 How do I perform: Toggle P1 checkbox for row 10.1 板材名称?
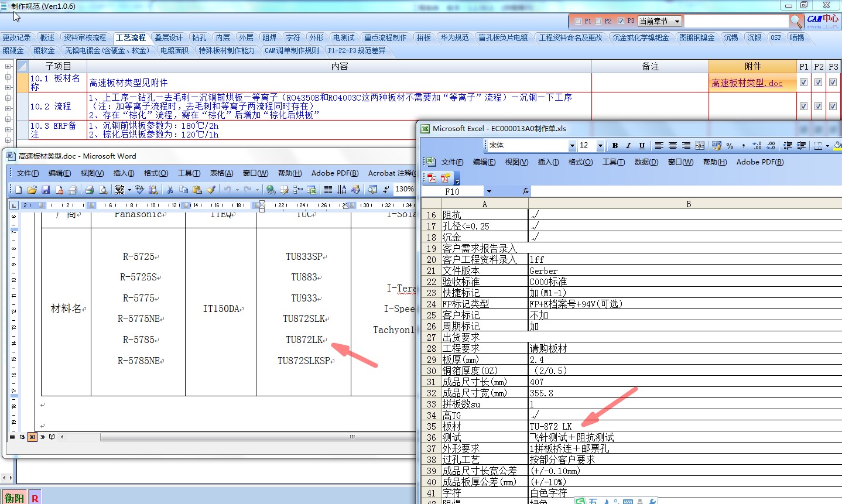click(803, 83)
